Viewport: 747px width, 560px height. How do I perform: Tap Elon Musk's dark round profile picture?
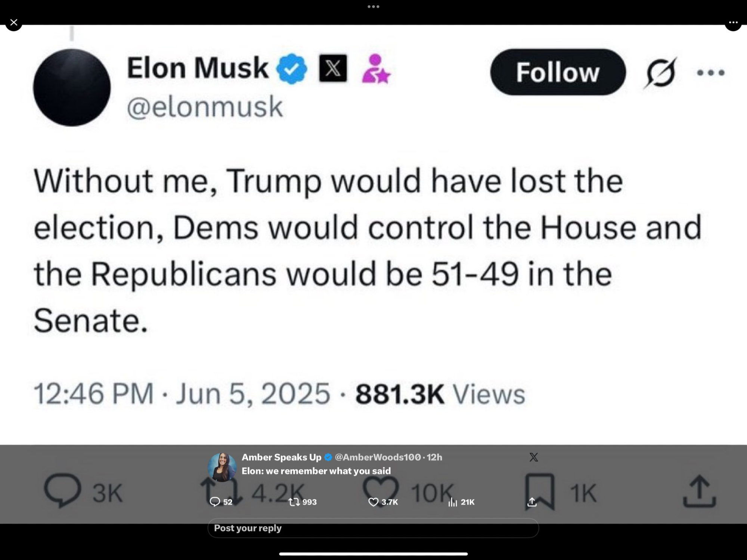72,88
